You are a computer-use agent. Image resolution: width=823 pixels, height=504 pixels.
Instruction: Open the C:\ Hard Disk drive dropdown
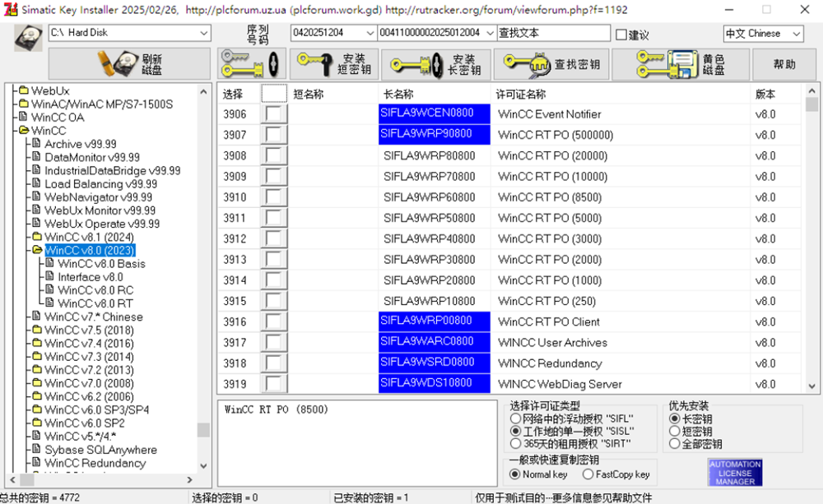tap(203, 33)
